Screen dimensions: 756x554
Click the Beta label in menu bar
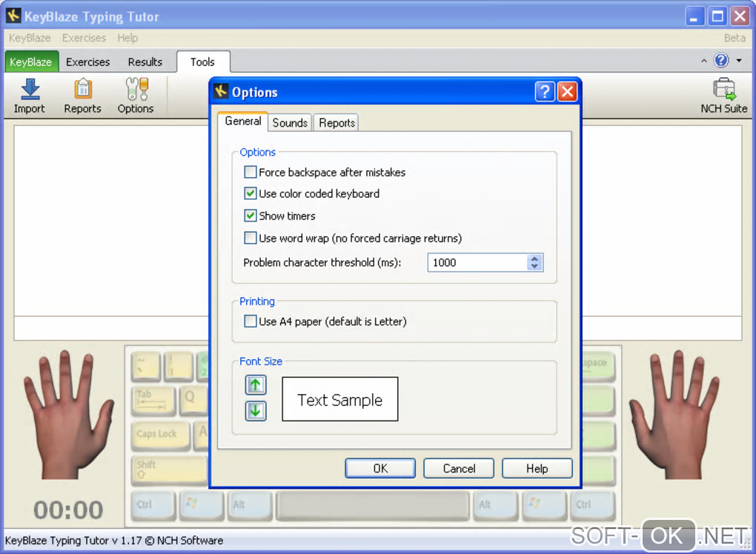[x=735, y=38]
